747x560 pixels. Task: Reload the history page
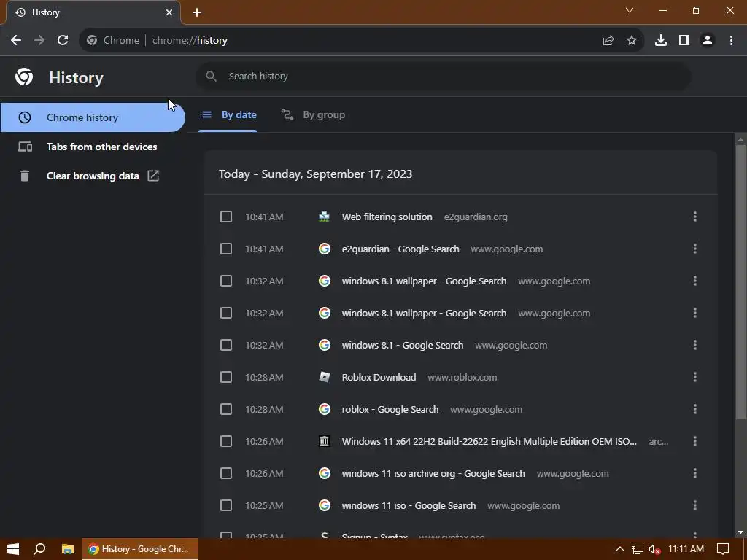(63, 41)
